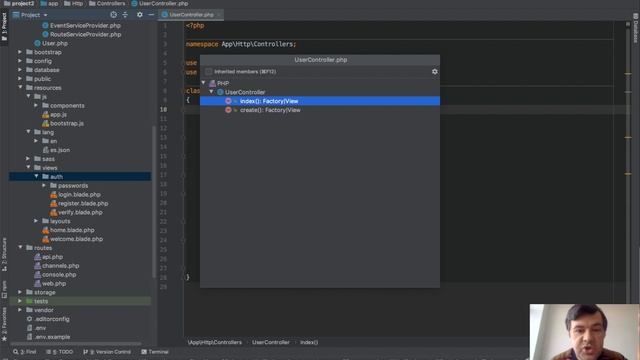Expand the config folder
The image size is (640, 360).
[20, 61]
